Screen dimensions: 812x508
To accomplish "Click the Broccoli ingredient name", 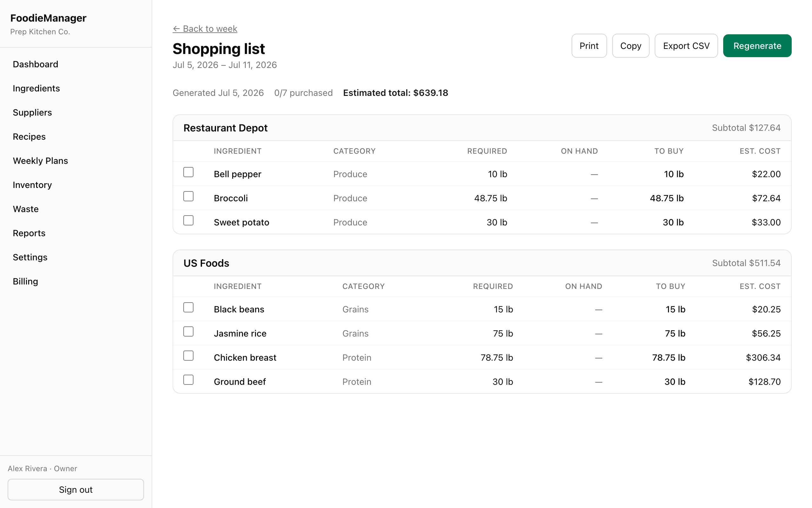I will tap(231, 198).
